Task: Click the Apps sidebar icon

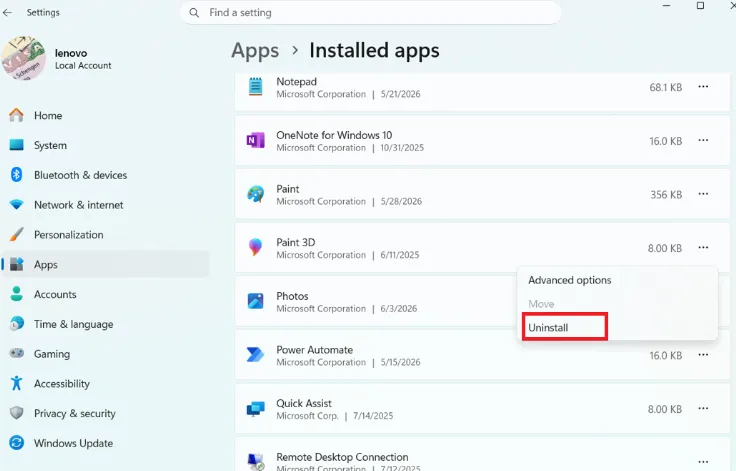Action: (16, 264)
